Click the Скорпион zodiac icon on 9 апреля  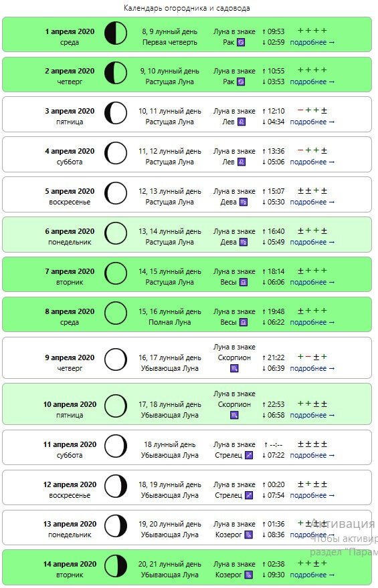234,369
